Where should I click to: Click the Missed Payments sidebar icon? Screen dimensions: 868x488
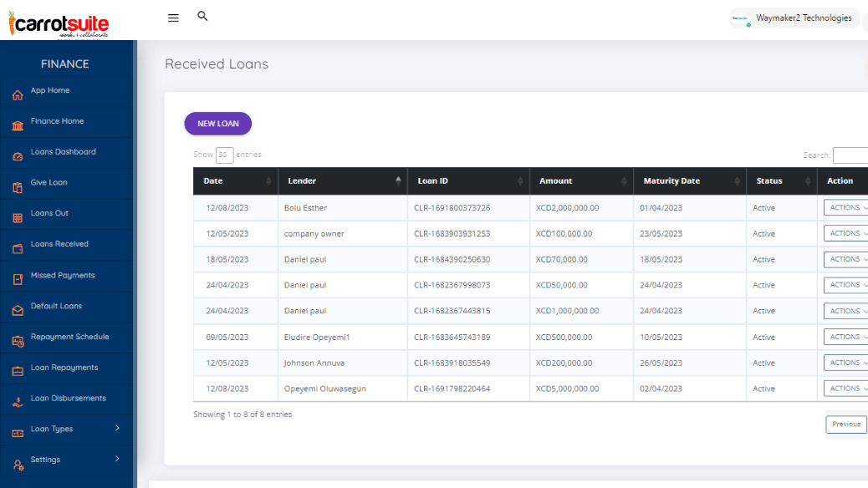coord(18,280)
